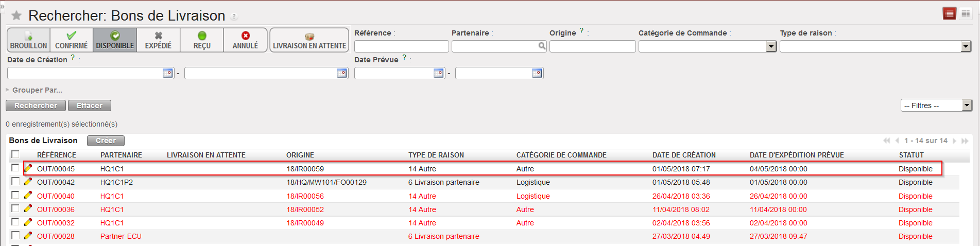980x246 pixels.
Task: Click the Rechercher button
Action: [x=36, y=106]
